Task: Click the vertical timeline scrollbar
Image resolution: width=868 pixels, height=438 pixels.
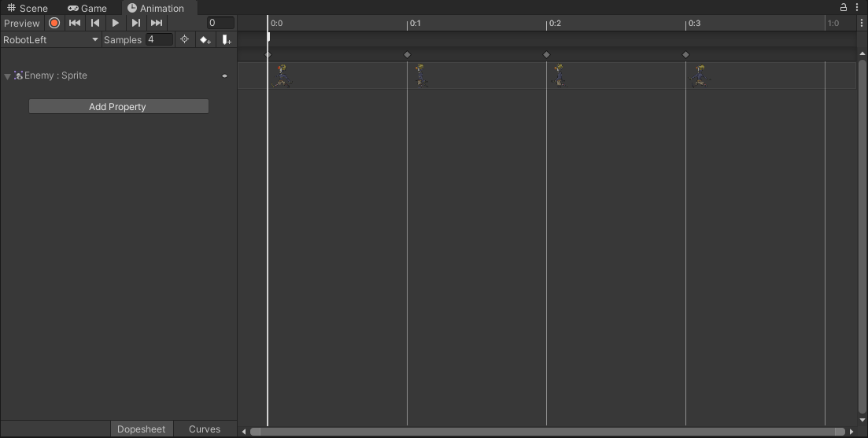Action: (x=862, y=236)
